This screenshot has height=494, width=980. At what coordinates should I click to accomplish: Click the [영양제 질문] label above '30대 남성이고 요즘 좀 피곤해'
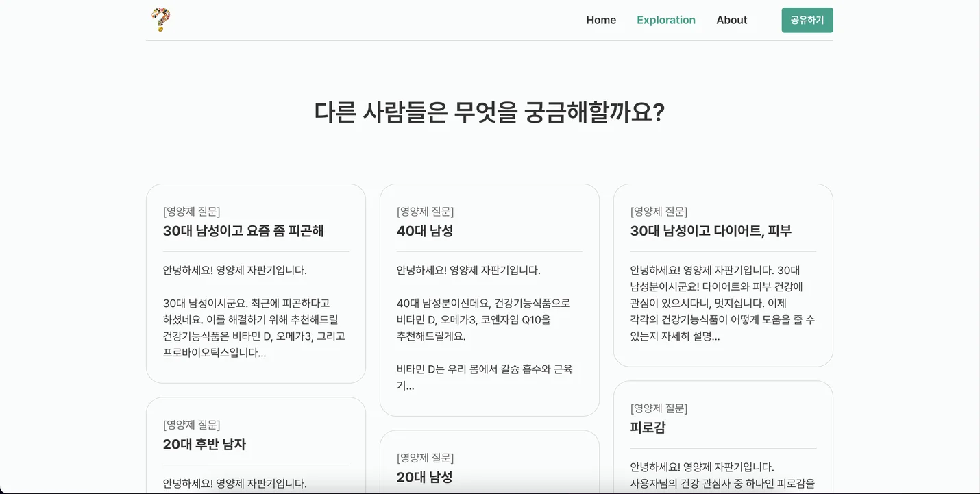191,211
